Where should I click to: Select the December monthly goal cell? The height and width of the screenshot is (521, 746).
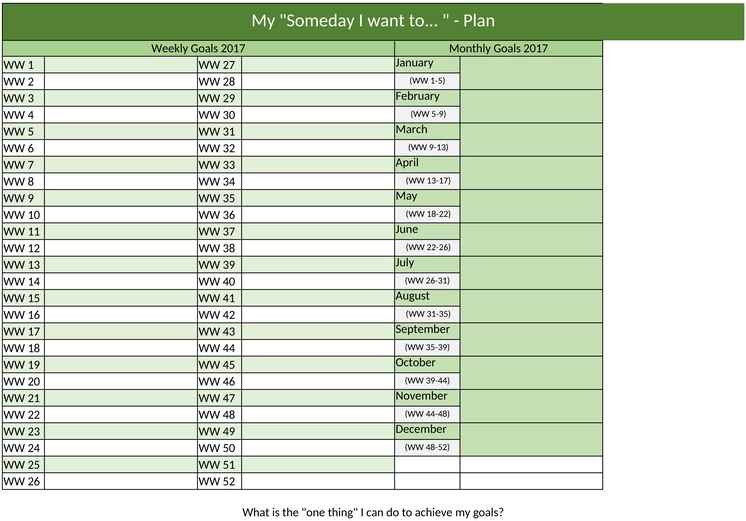[531, 439]
